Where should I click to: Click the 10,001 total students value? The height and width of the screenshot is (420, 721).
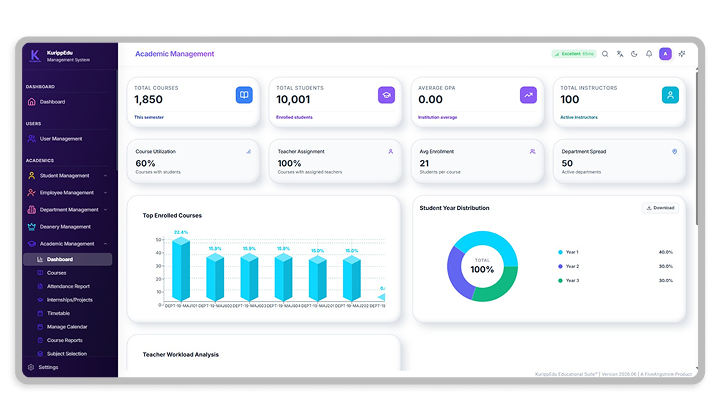coord(293,99)
